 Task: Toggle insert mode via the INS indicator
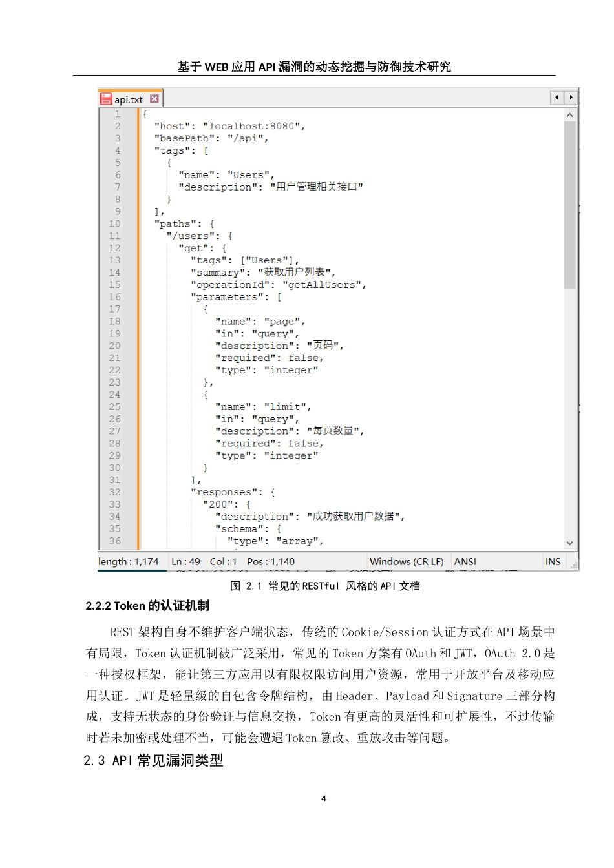point(553,561)
